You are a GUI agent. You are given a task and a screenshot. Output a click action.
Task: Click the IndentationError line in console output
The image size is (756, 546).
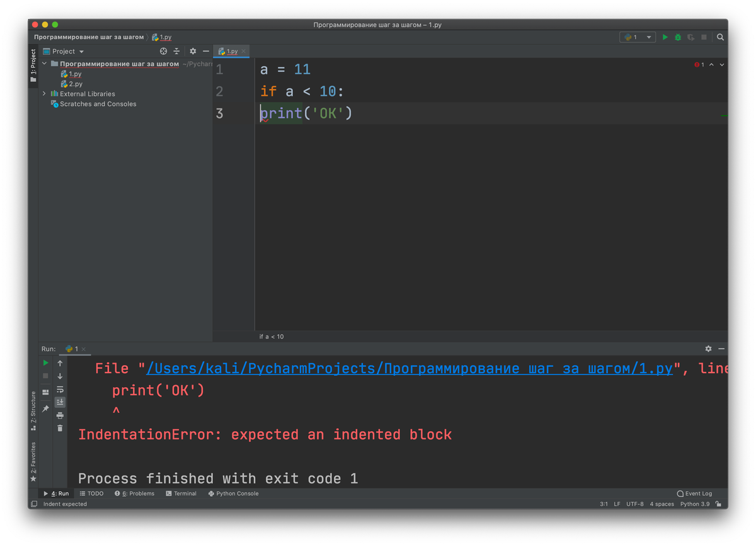tap(265, 435)
